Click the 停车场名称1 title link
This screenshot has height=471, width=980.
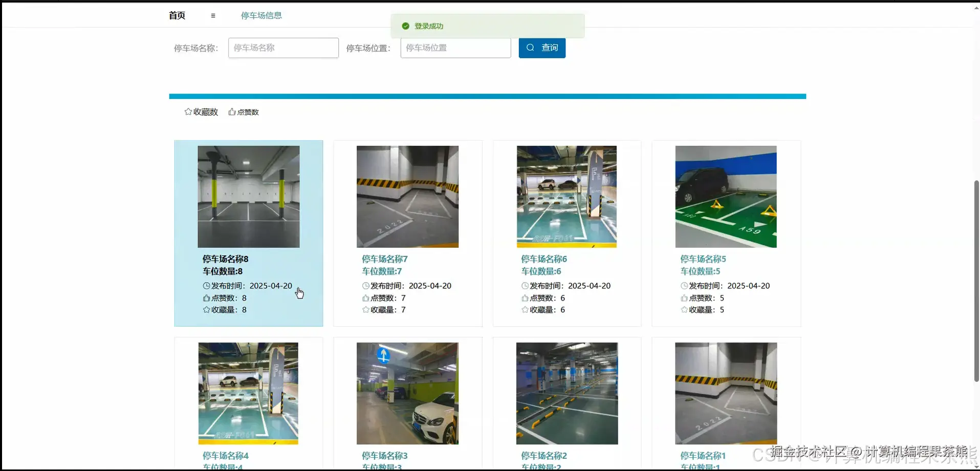coord(703,456)
